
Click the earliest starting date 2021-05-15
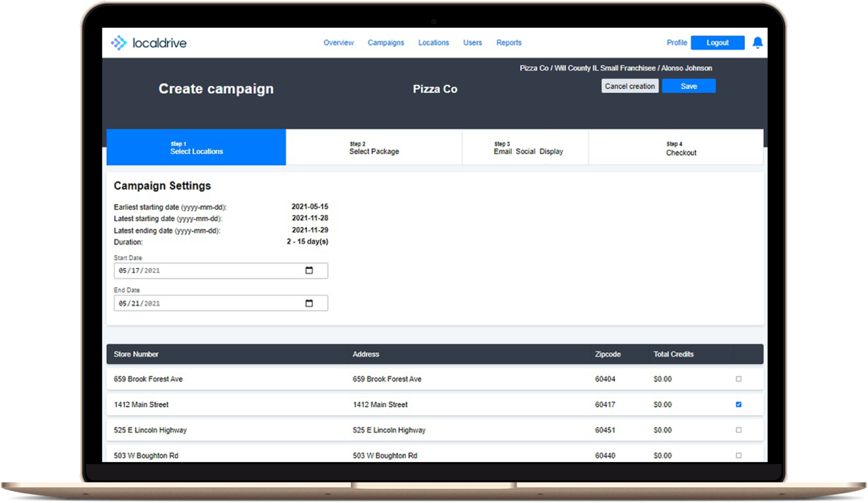coord(310,206)
